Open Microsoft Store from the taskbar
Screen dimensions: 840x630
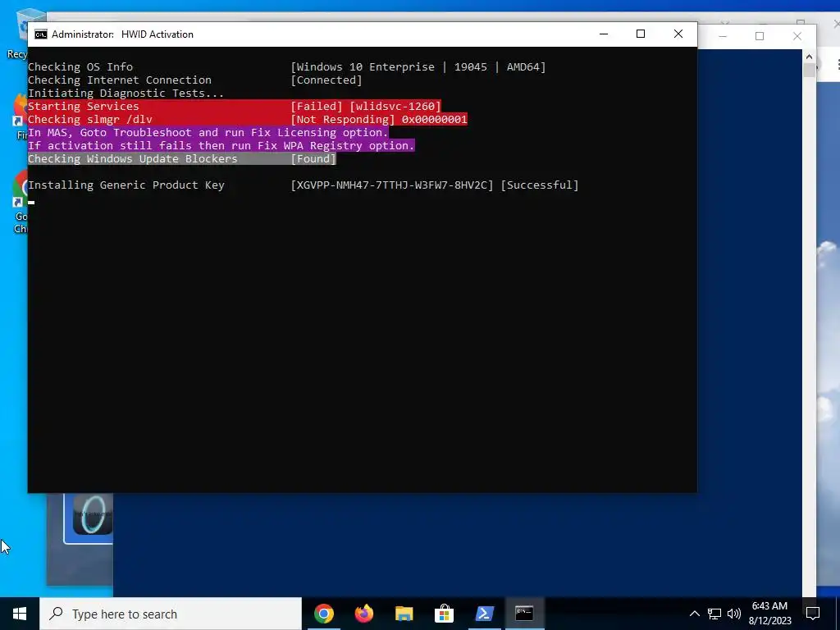point(444,614)
